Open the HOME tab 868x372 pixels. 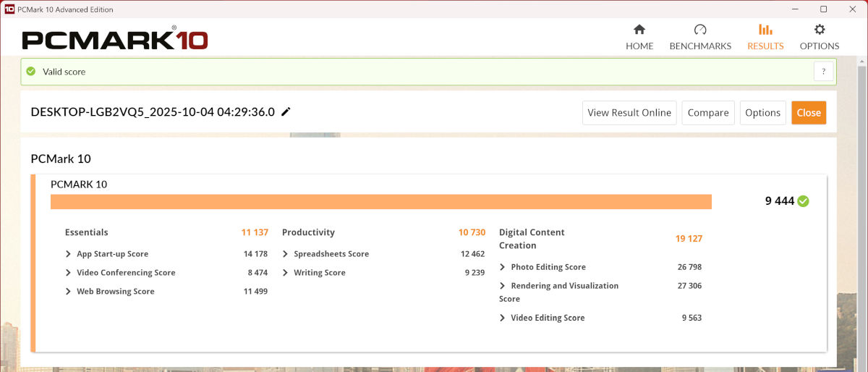pyautogui.click(x=639, y=36)
